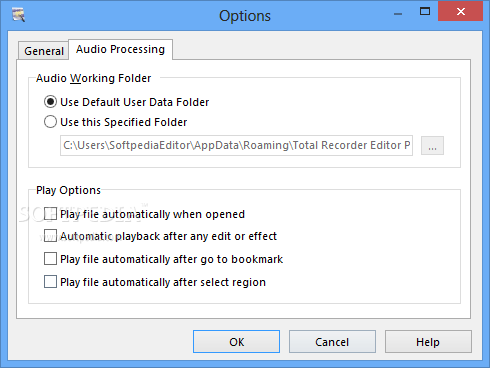Close the Options dialog with the X
Viewport: 490px width, 368px height.
point(461,12)
